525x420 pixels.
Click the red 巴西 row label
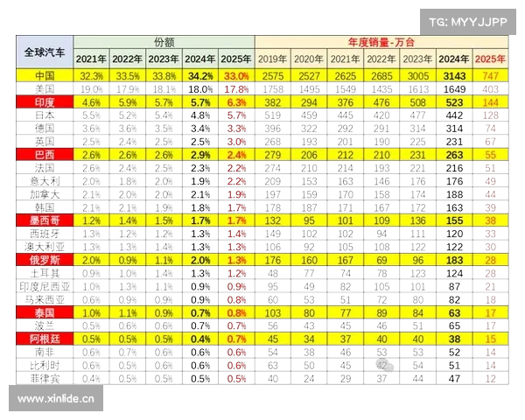[x=45, y=155]
